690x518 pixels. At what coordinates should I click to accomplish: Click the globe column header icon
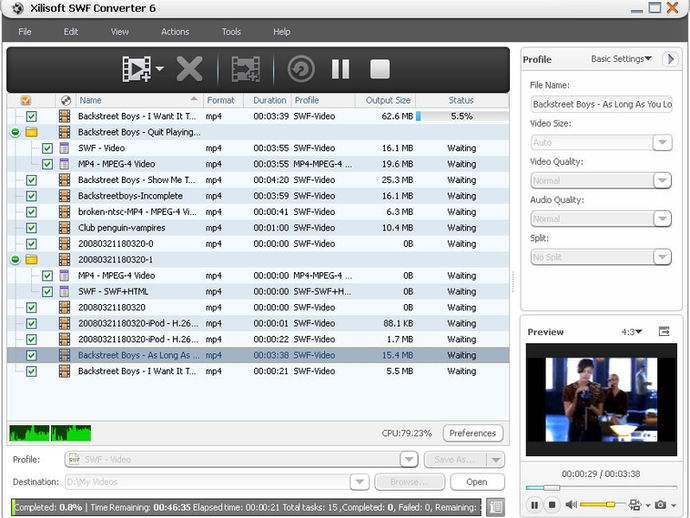pyautogui.click(x=66, y=100)
